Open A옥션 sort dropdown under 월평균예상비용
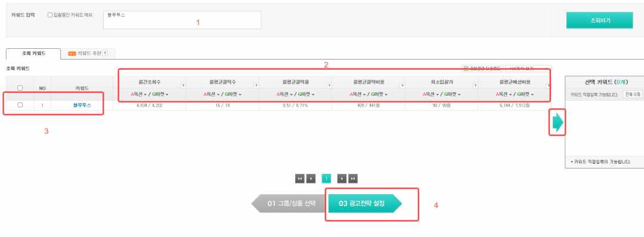 coord(503,94)
